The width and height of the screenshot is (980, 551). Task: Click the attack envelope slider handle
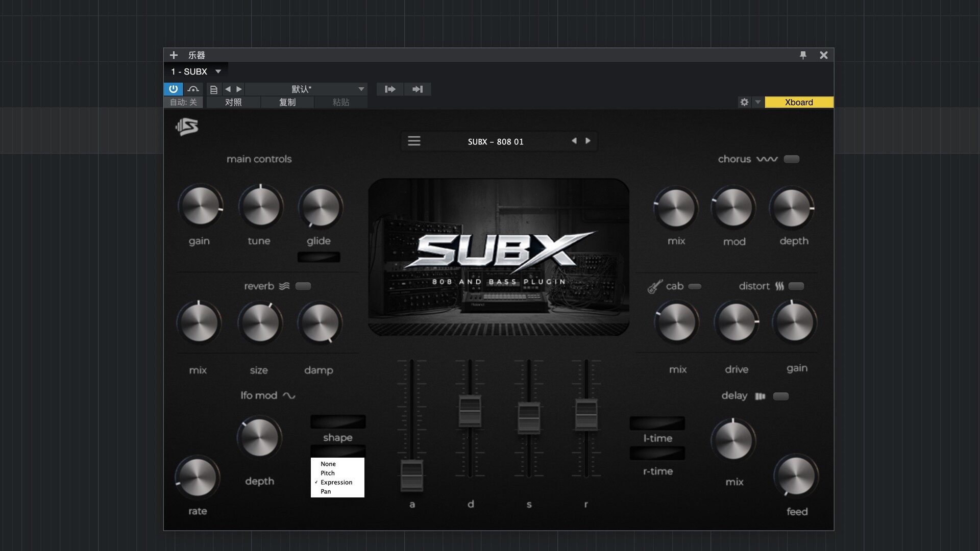click(411, 474)
